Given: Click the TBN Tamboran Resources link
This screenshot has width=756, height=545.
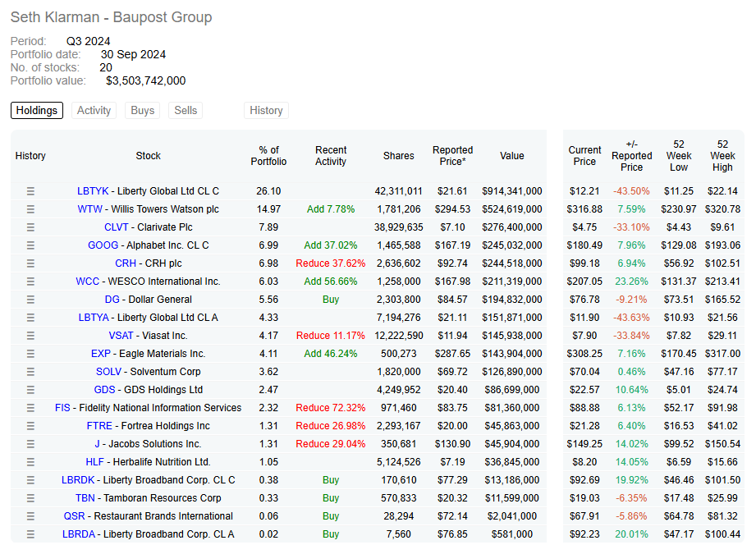Looking at the screenshot, I should (85, 498).
